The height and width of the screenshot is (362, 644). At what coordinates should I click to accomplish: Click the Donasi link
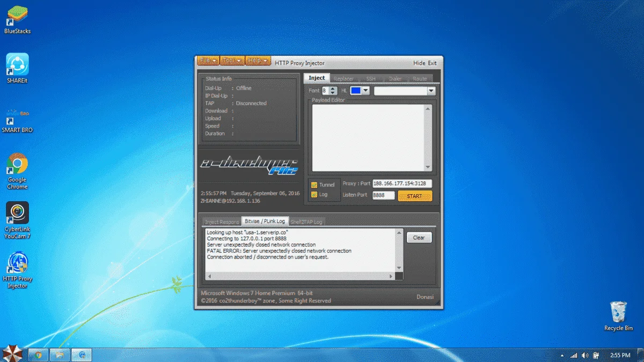point(425,297)
